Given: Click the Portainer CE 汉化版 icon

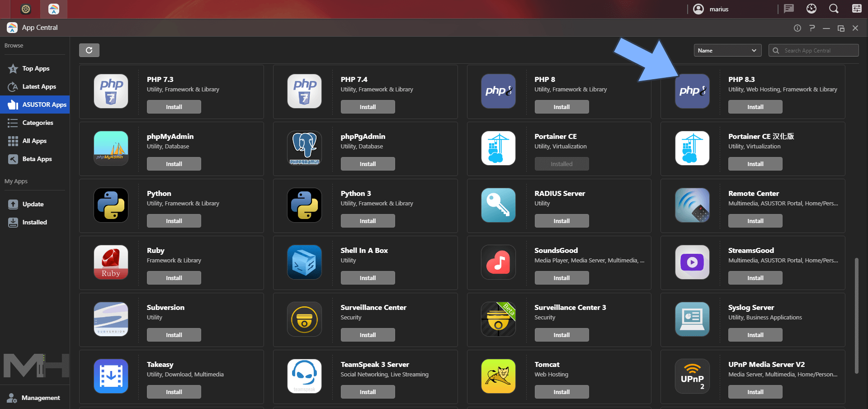Looking at the screenshot, I should [692, 148].
